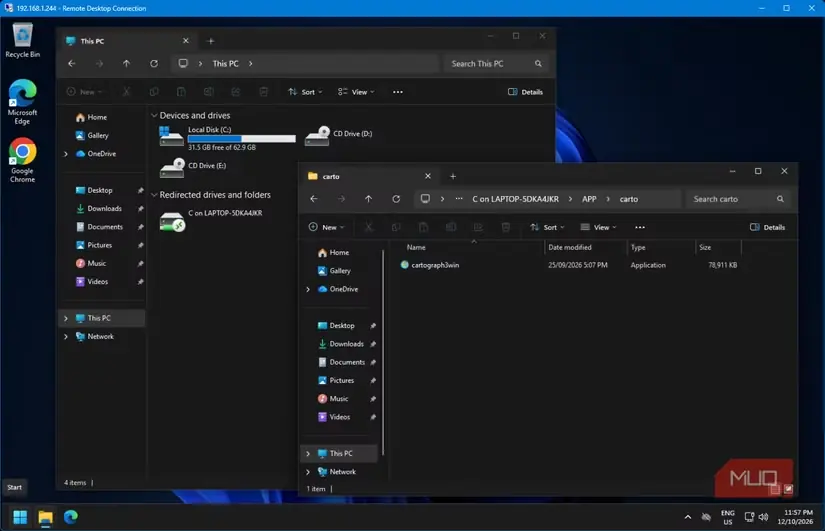Go up one level in This PC window

(126, 64)
